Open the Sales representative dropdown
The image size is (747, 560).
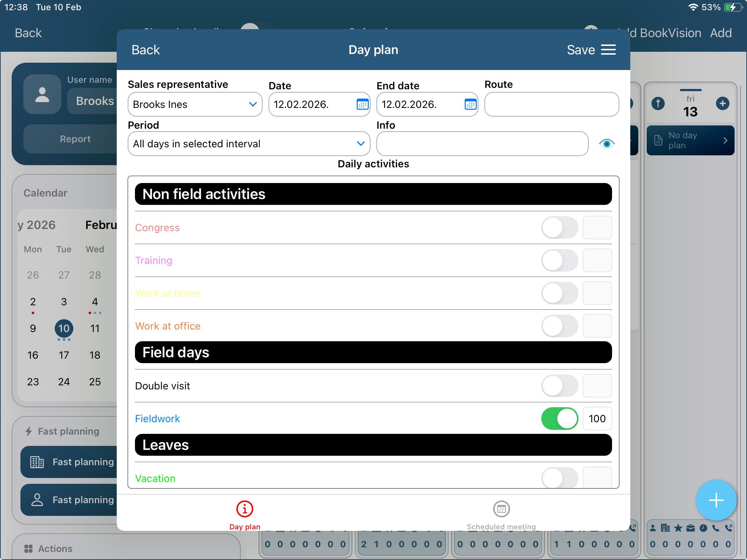[x=195, y=105]
